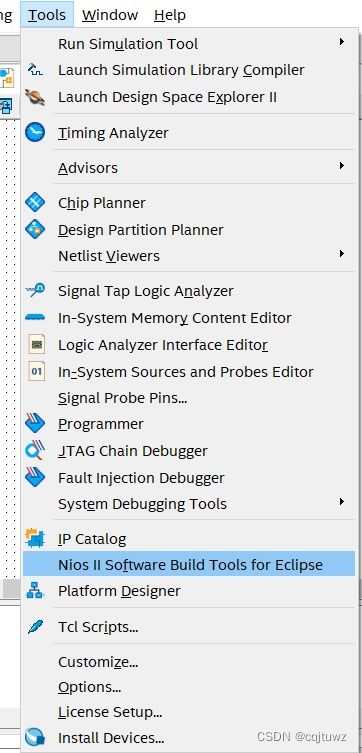The width and height of the screenshot is (362, 753).
Task: Click the Chip Planner icon
Action: 35,202
